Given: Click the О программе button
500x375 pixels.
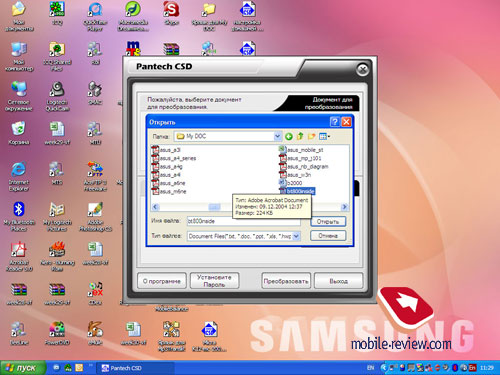Looking at the screenshot, I should click(162, 281).
